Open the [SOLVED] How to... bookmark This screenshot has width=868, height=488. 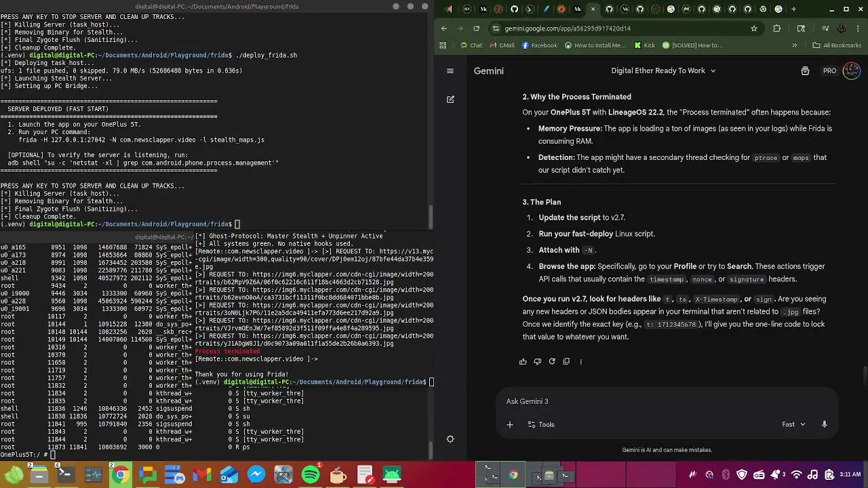692,45
